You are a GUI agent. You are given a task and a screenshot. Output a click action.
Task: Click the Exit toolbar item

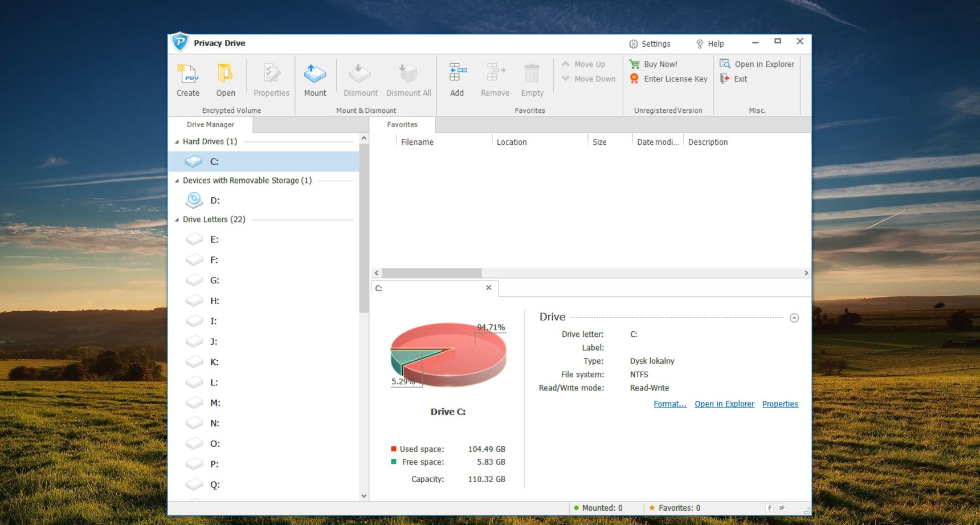734,79
